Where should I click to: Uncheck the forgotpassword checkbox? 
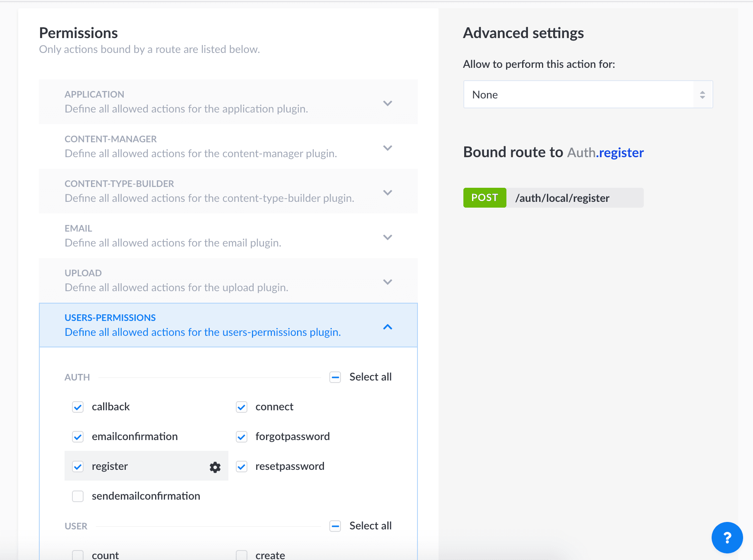click(x=242, y=437)
